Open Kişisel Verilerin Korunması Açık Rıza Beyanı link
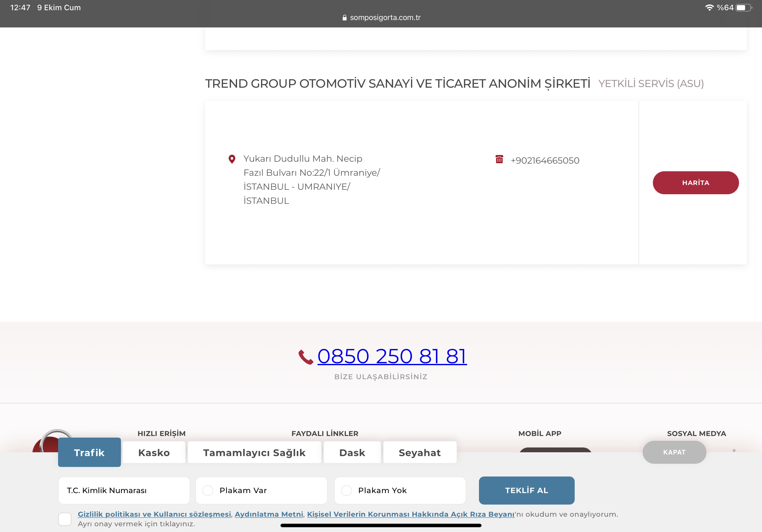 411,514
